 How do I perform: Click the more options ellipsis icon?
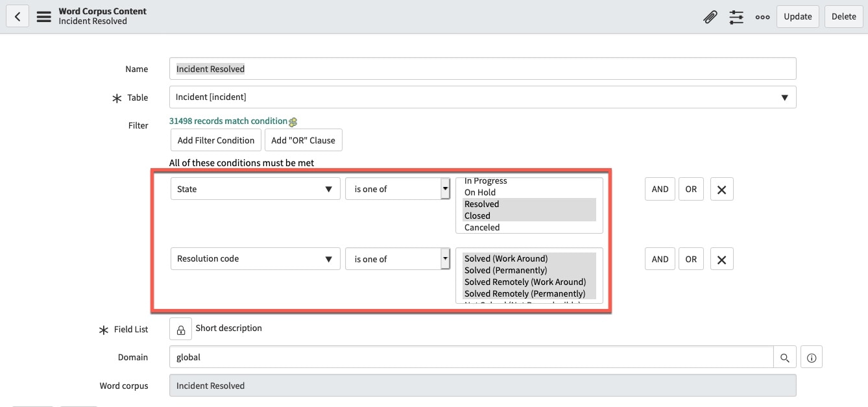[x=762, y=17]
